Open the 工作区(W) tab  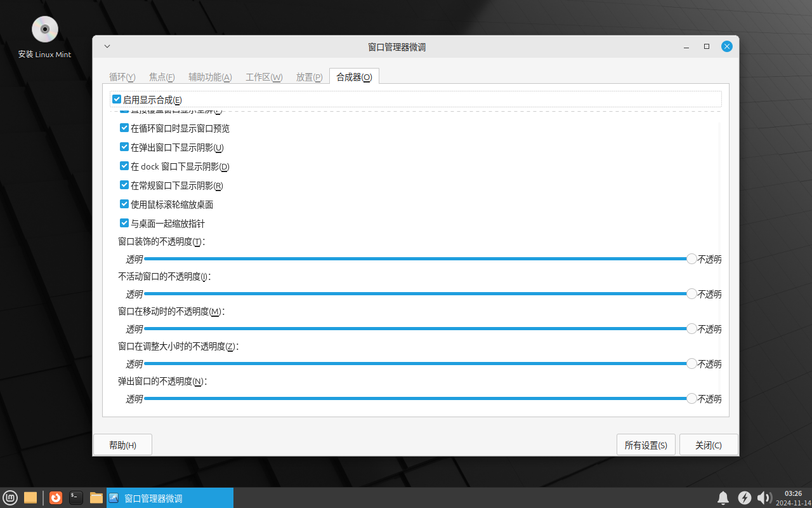coord(264,77)
